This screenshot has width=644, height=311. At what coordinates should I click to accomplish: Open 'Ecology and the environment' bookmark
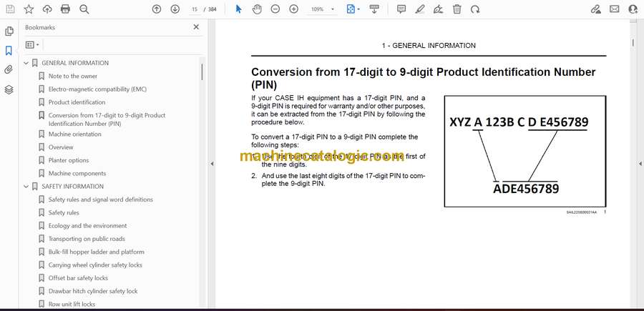tap(87, 226)
